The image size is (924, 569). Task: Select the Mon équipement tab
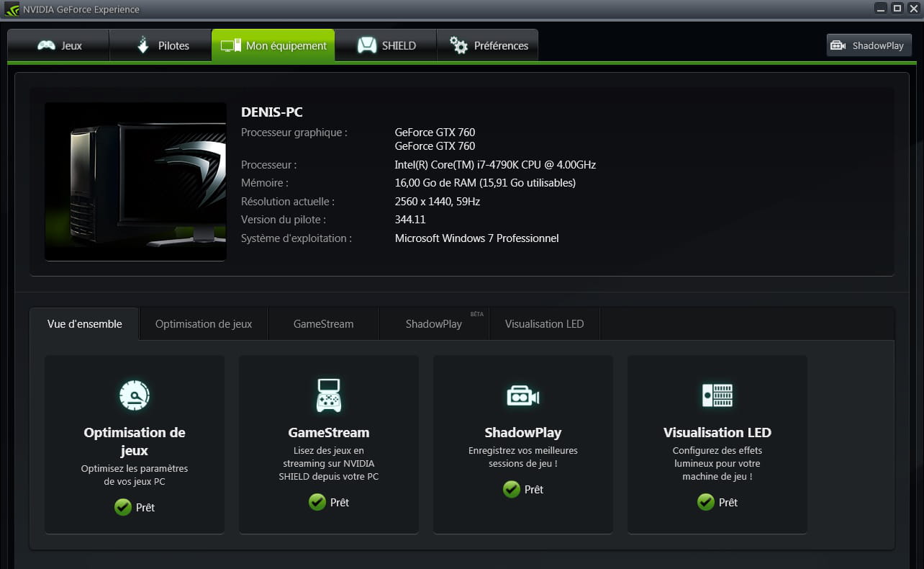273,45
